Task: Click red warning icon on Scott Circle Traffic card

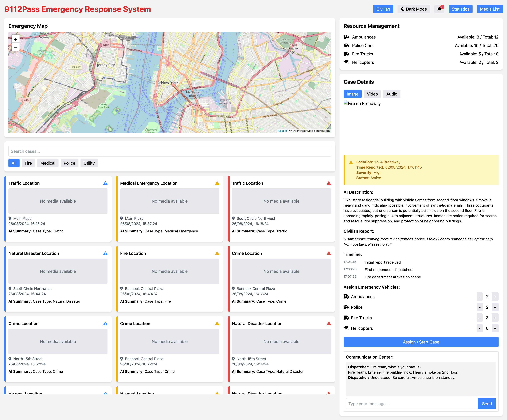Action: pyautogui.click(x=329, y=183)
